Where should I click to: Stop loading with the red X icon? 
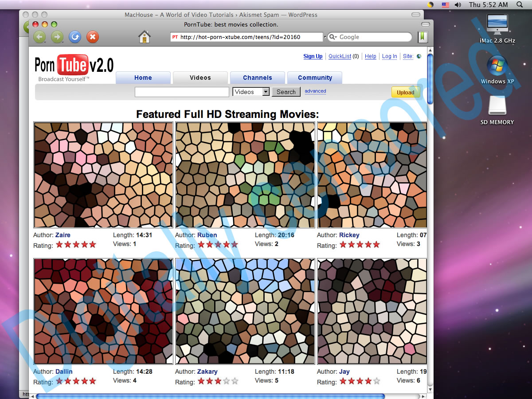click(92, 37)
